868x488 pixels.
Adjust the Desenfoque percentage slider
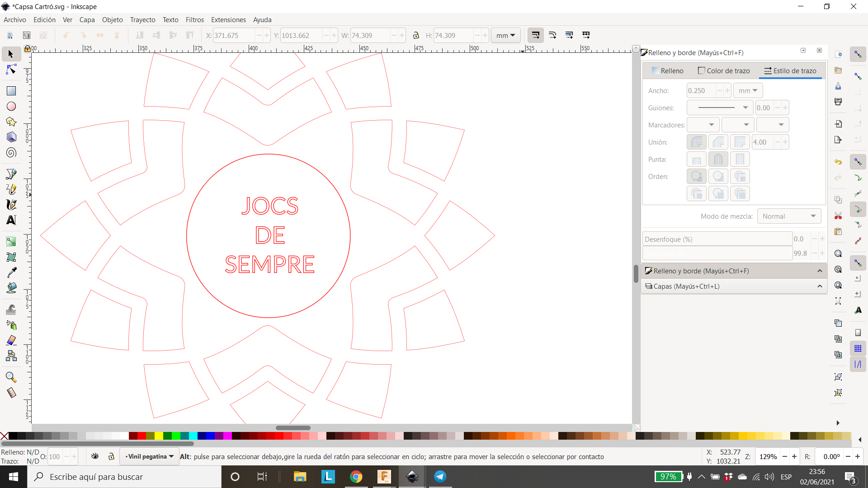(x=715, y=238)
